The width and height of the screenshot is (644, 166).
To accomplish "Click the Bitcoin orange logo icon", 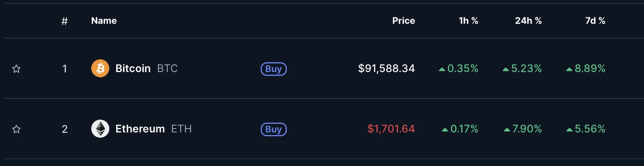I will [100, 68].
